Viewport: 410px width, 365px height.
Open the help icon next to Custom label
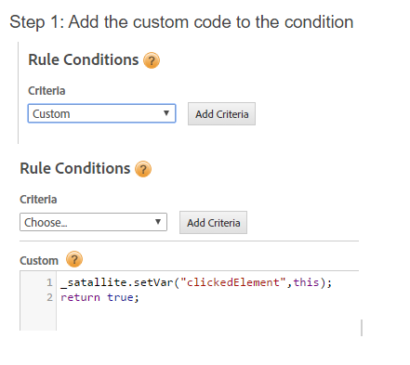tap(74, 259)
